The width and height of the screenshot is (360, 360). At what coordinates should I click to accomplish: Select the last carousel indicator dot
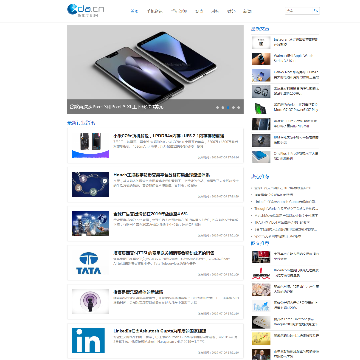(x=239, y=107)
